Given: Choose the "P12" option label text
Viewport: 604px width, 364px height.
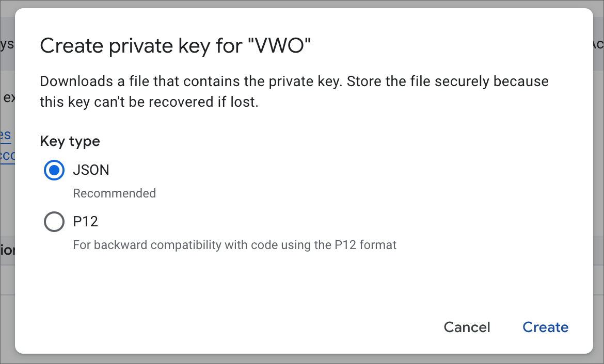Looking at the screenshot, I should click(x=86, y=222).
